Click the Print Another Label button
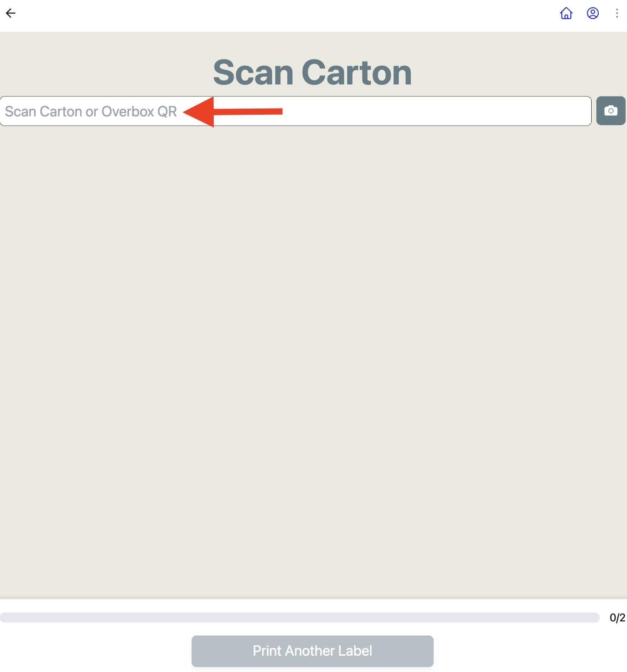 312,651
